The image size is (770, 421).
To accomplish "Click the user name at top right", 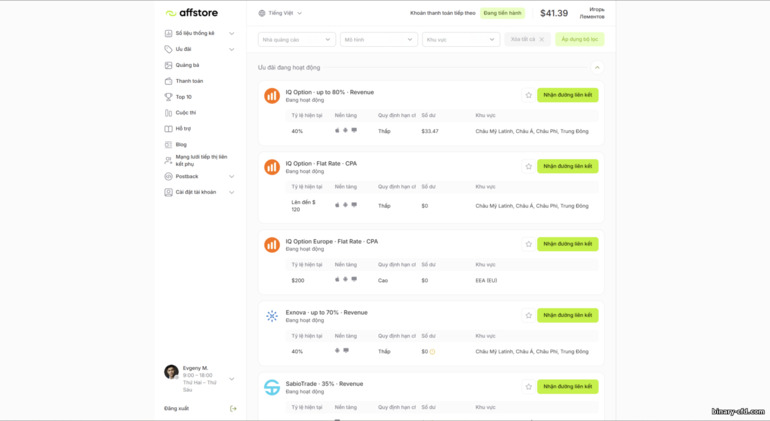I will 592,13.
